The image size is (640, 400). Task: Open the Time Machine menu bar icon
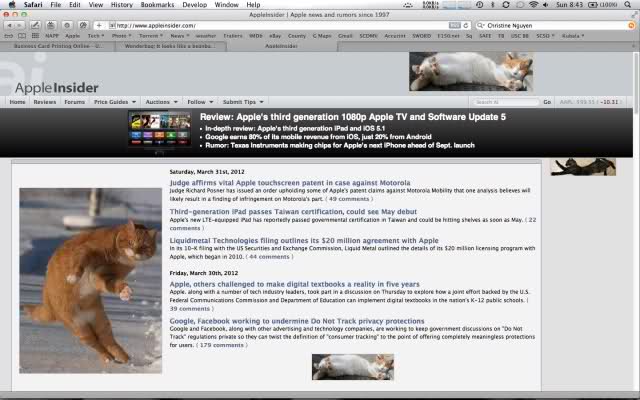click(x=480, y=5)
